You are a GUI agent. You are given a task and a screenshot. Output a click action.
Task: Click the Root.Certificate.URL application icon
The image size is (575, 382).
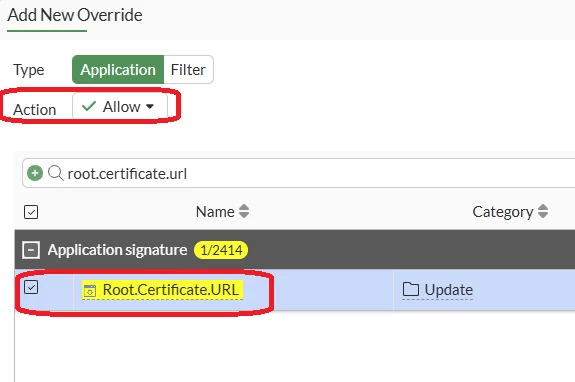pyautogui.click(x=90, y=290)
